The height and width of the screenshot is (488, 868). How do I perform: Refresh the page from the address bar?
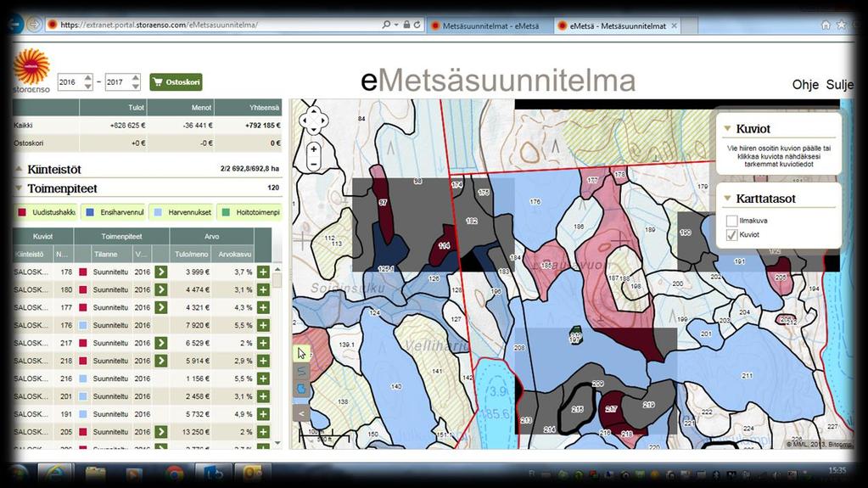417,25
